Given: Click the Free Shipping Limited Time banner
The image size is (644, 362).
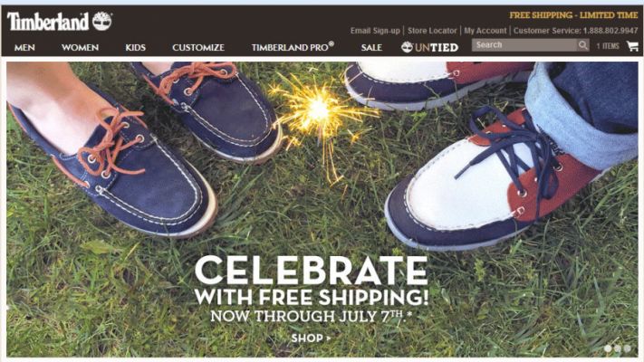Looking at the screenshot, I should (x=573, y=15).
